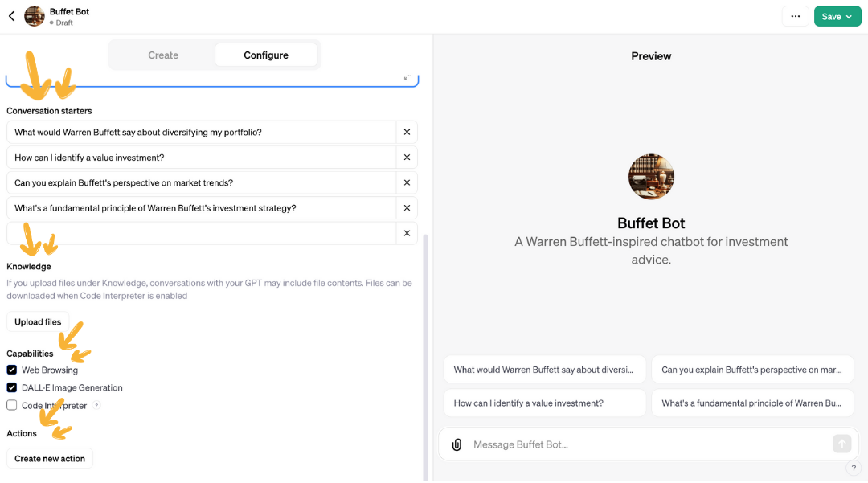Open the three-dot more options menu
Screen dimensions: 868x483
point(796,17)
